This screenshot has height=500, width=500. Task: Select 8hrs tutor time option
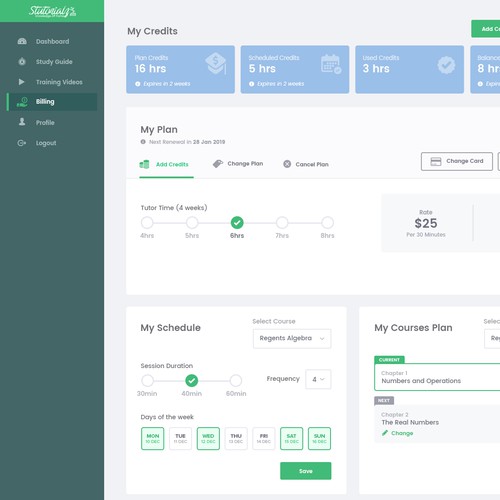327,222
